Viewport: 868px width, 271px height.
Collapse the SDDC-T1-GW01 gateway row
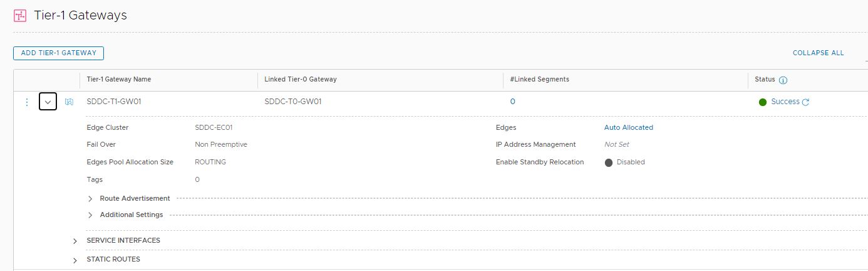[x=48, y=102]
